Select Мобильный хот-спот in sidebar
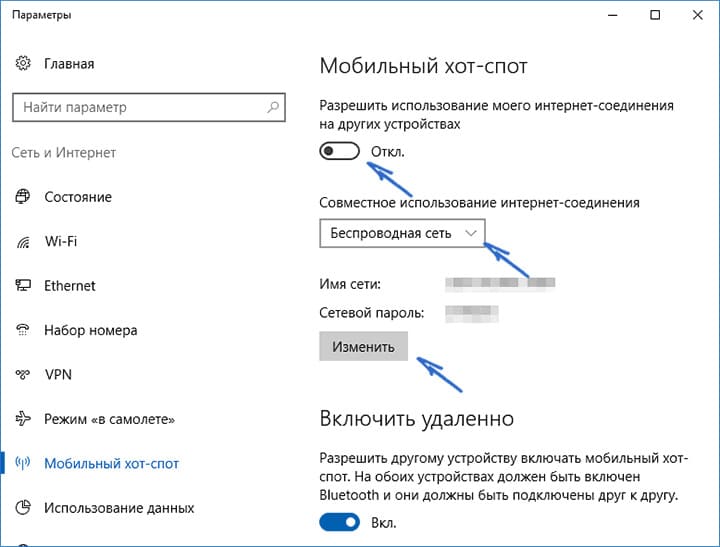This screenshot has height=547, width=720. (x=111, y=463)
